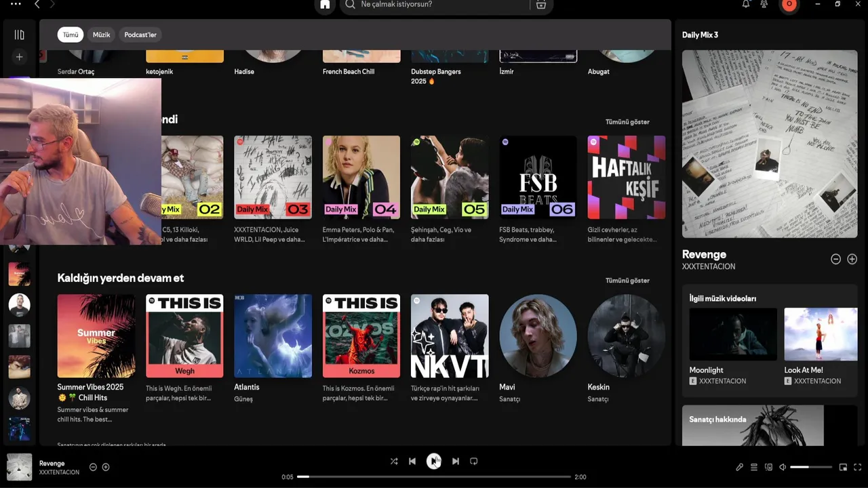Open the Mavi artist profile picture

538,336
